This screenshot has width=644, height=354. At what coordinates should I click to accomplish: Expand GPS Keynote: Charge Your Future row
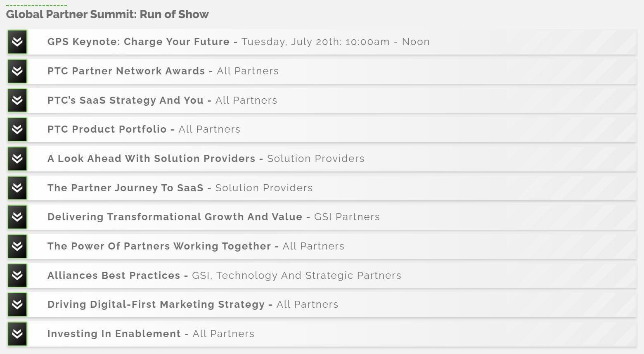tap(322, 42)
